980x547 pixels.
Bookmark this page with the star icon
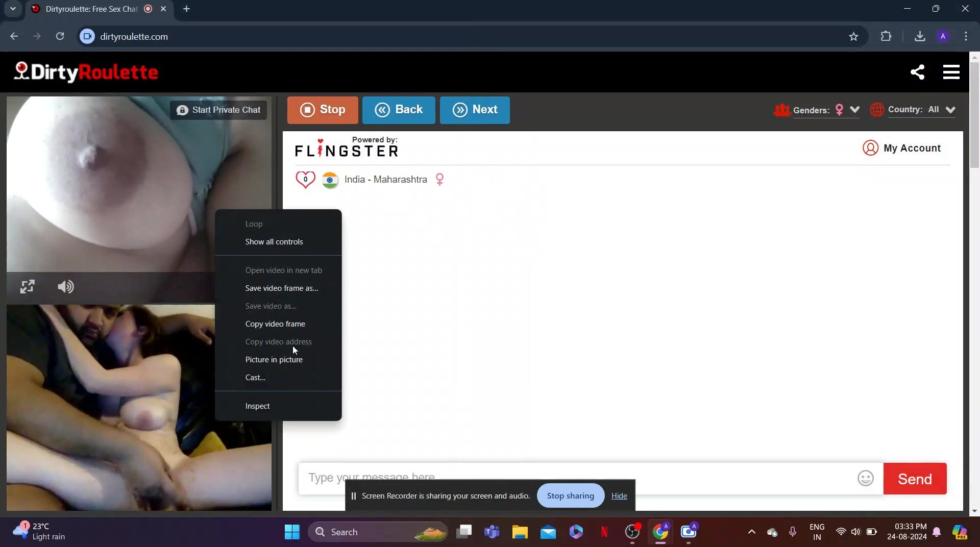[x=853, y=37]
